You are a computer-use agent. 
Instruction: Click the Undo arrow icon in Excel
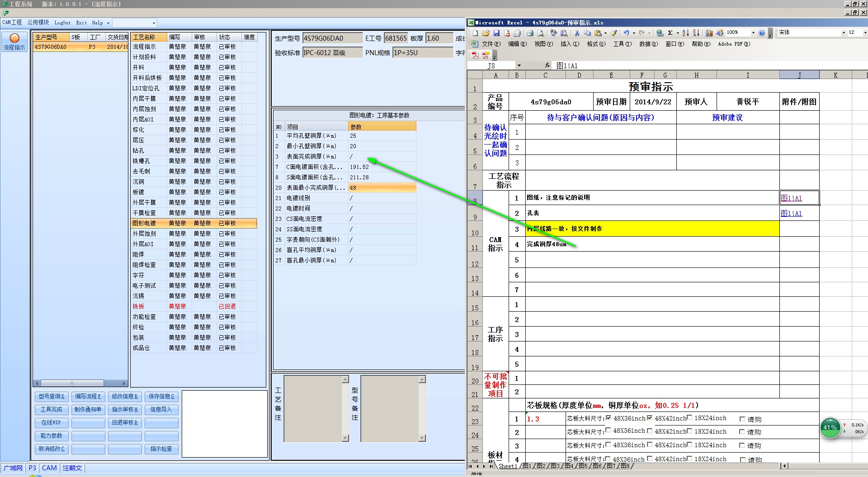pyautogui.click(x=626, y=33)
